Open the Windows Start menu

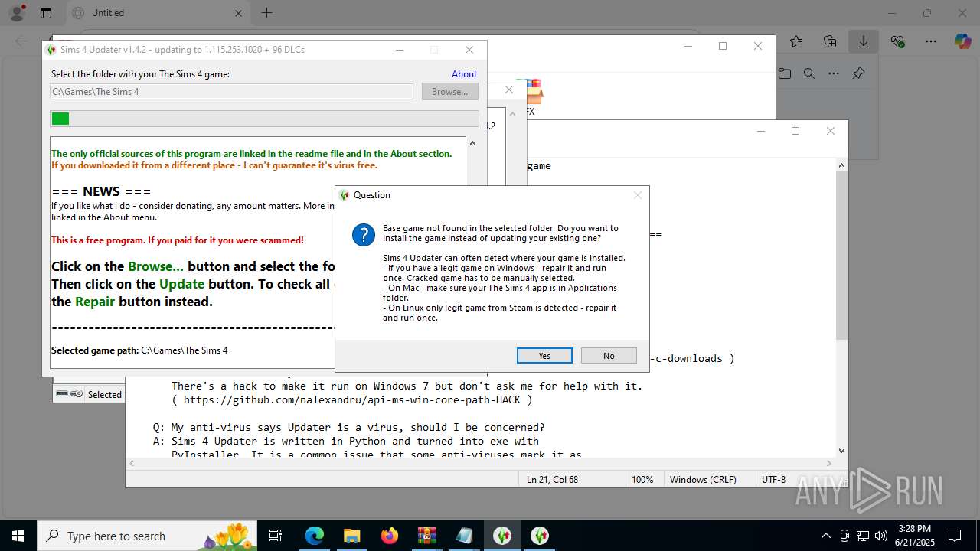click(18, 536)
